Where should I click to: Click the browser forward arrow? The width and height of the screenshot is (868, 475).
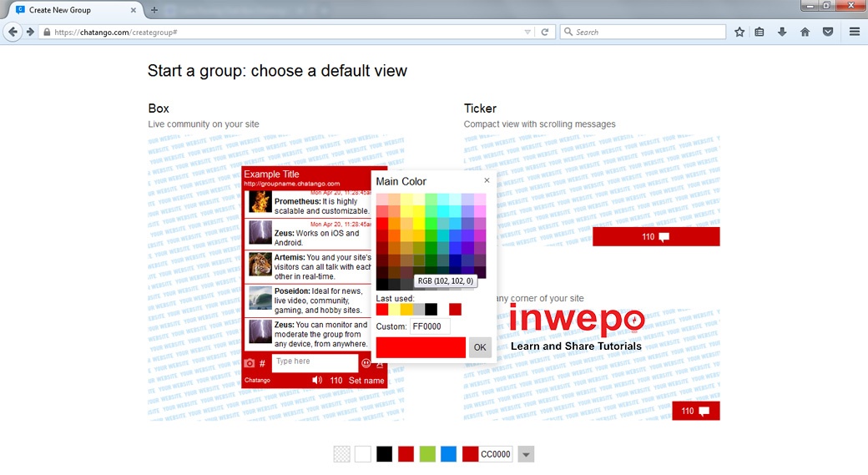30,32
